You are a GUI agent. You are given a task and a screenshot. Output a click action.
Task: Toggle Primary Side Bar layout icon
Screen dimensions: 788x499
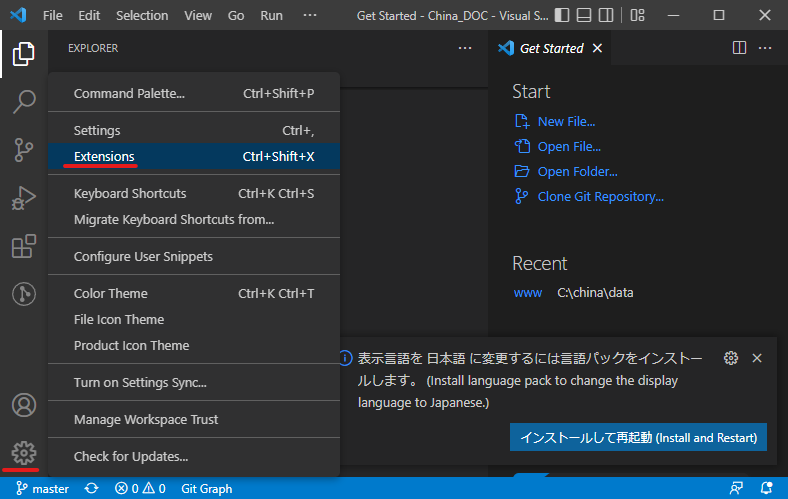point(562,16)
